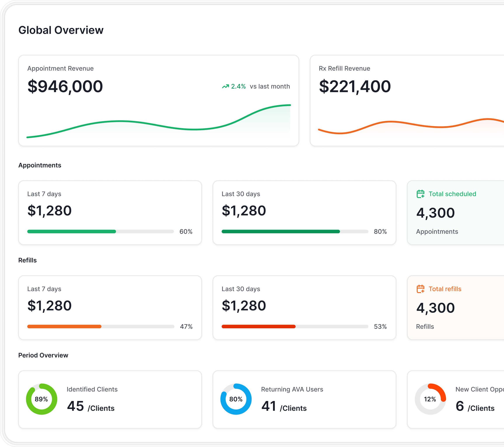This screenshot has height=447, width=504.
Task: Click the Total refills calendar icon
Action: point(420,289)
